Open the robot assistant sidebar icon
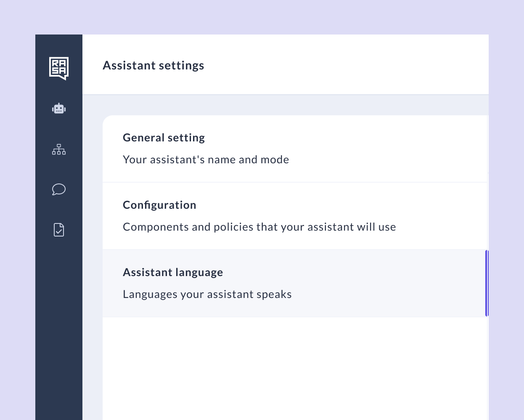Image resolution: width=524 pixels, height=420 pixels. click(x=59, y=108)
